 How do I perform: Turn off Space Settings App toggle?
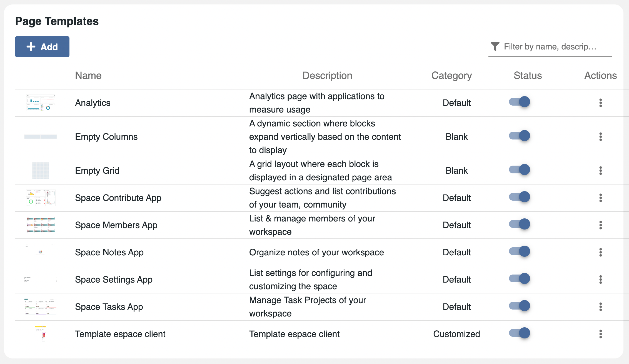519,279
